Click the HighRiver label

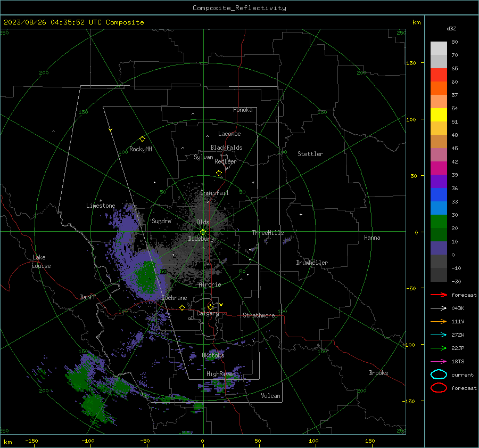[x=221, y=374]
